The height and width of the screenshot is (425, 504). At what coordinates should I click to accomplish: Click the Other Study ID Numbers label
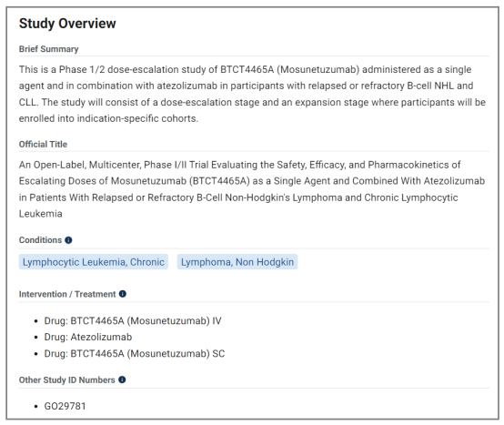pyautogui.click(x=66, y=380)
